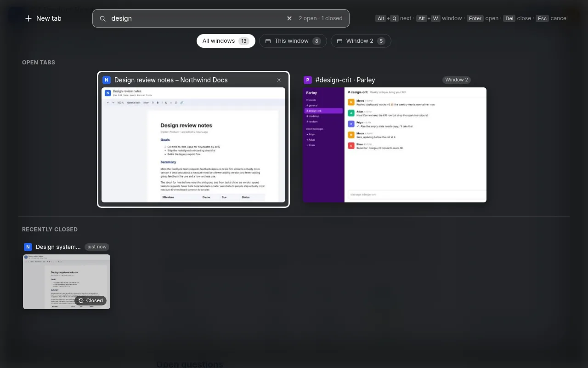Viewport: 588px width, 368px height.
Task: Focus the search field containing "design"
Action: click(220, 18)
